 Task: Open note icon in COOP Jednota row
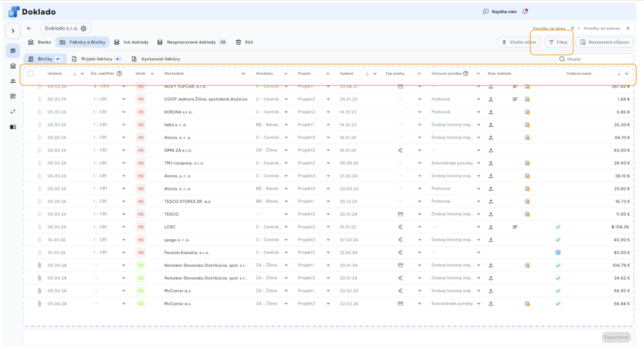[515, 99]
